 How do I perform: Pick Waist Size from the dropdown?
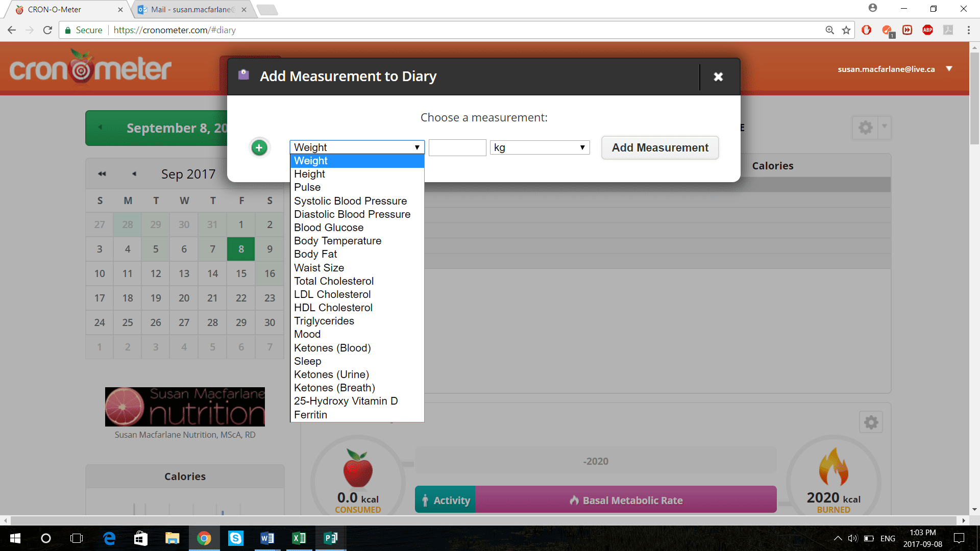tap(357, 268)
